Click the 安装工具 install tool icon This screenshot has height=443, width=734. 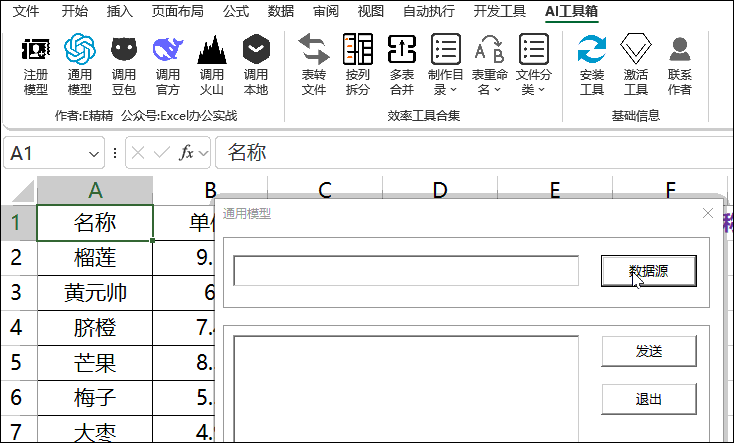tap(592, 65)
